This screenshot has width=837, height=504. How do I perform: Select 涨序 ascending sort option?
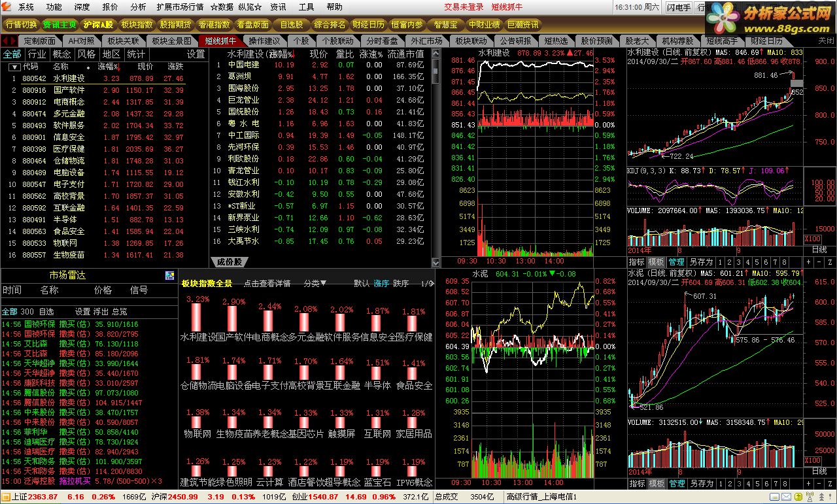pos(381,284)
